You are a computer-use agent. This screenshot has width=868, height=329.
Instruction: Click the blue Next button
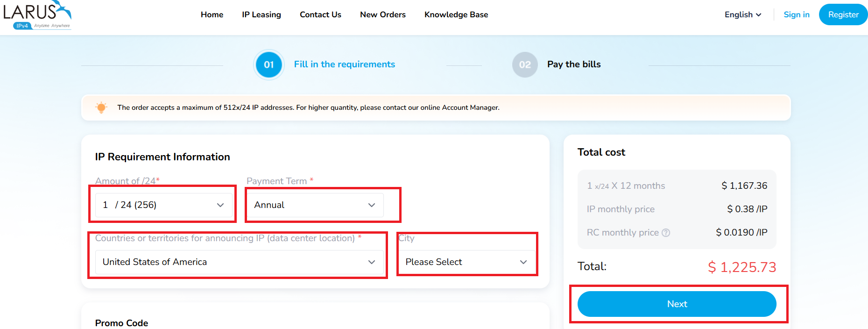[677, 304]
